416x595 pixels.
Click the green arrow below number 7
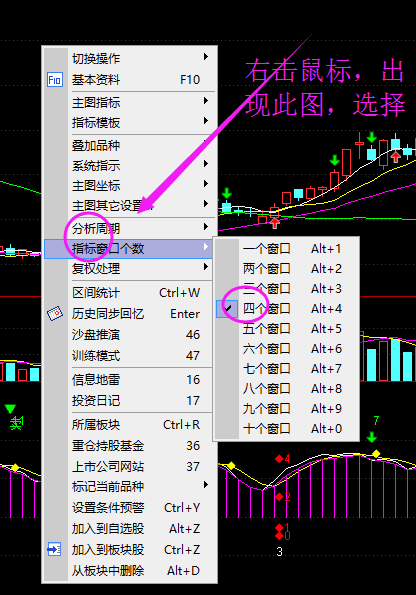click(372, 437)
